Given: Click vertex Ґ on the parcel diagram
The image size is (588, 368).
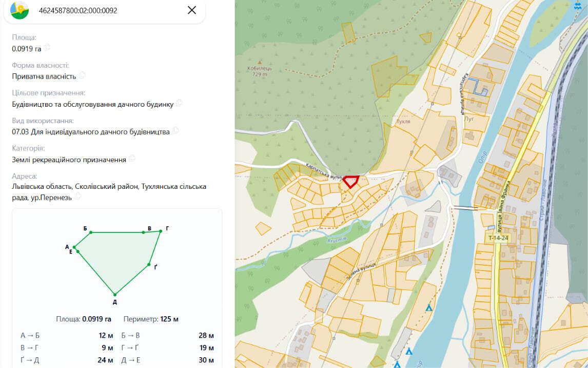Looking at the screenshot, I should 149,264.
